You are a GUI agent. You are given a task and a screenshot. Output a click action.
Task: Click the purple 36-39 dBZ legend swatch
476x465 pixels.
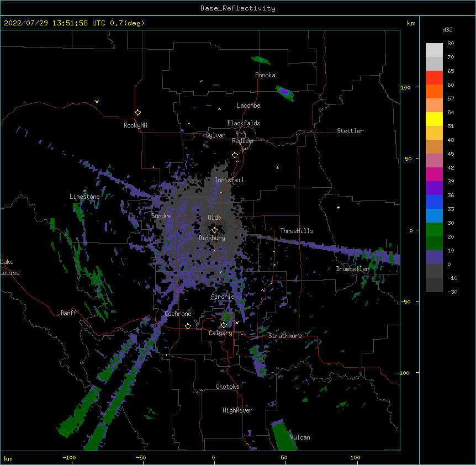click(434, 188)
